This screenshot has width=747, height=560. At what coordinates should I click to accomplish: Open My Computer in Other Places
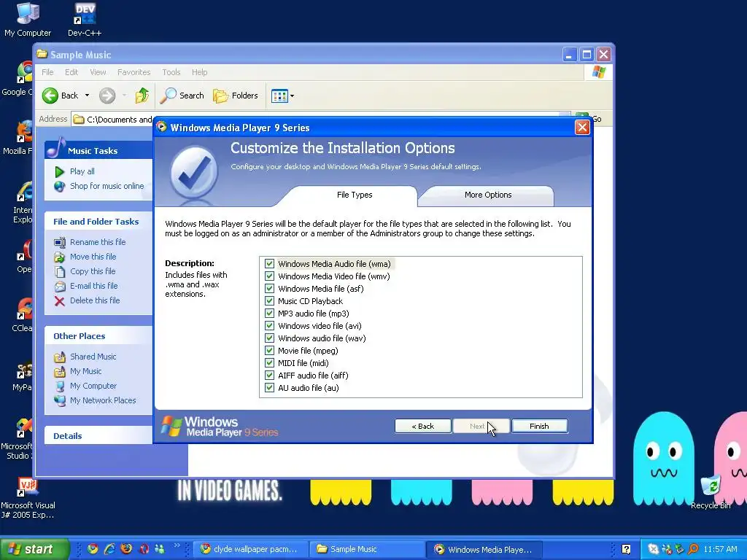point(93,386)
